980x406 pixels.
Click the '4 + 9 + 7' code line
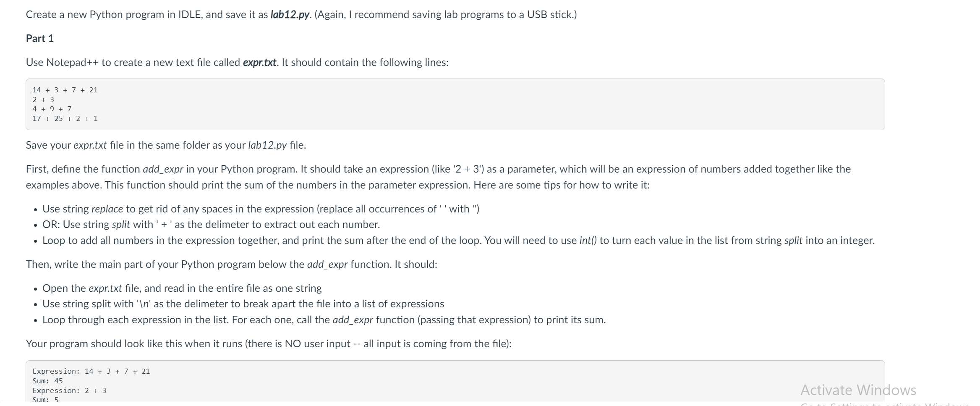coord(52,109)
